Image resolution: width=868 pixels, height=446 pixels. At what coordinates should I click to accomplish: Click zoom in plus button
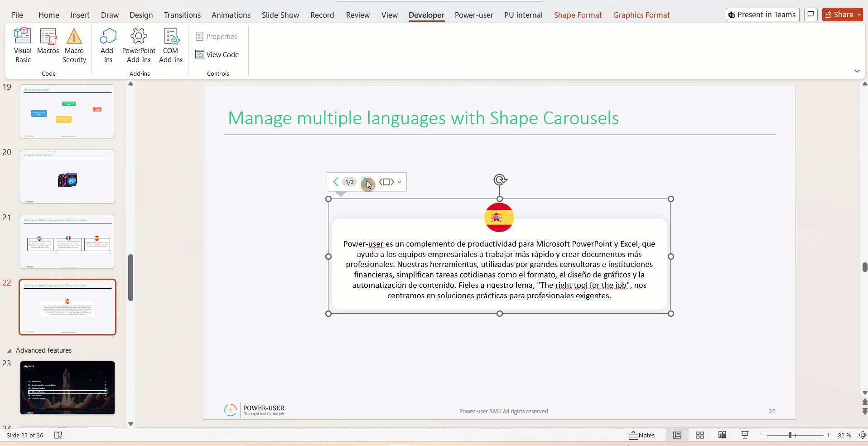828,435
